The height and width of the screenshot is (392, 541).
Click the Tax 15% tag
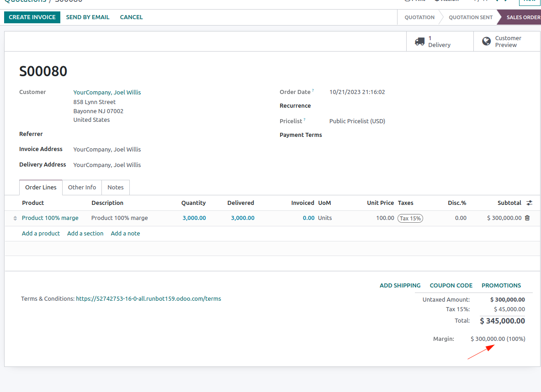[x=410, y=219]
